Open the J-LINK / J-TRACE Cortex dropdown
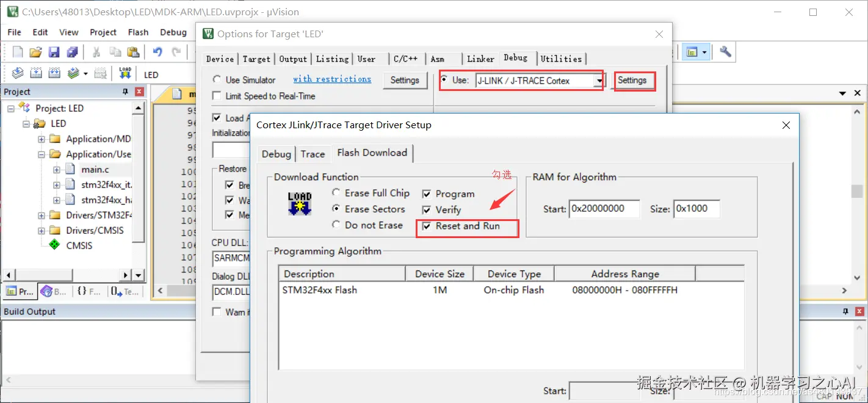The height and width of the screenshot is (403, 868). pyautogui.click(x=599, y=81)
